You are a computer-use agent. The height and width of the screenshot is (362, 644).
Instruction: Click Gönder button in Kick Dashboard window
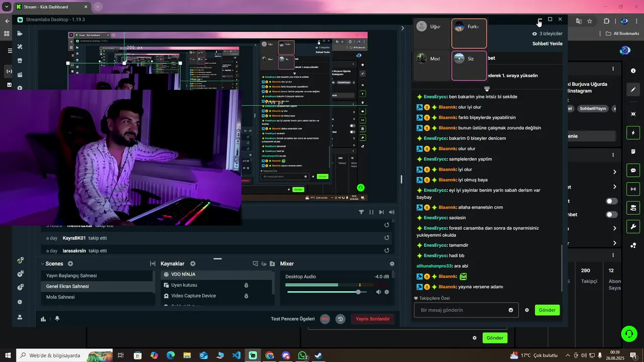495,338
